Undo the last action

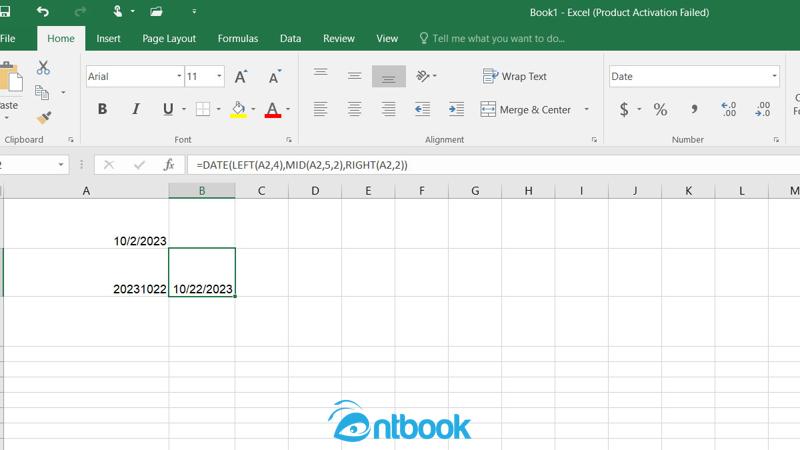(x=43, y=11)
